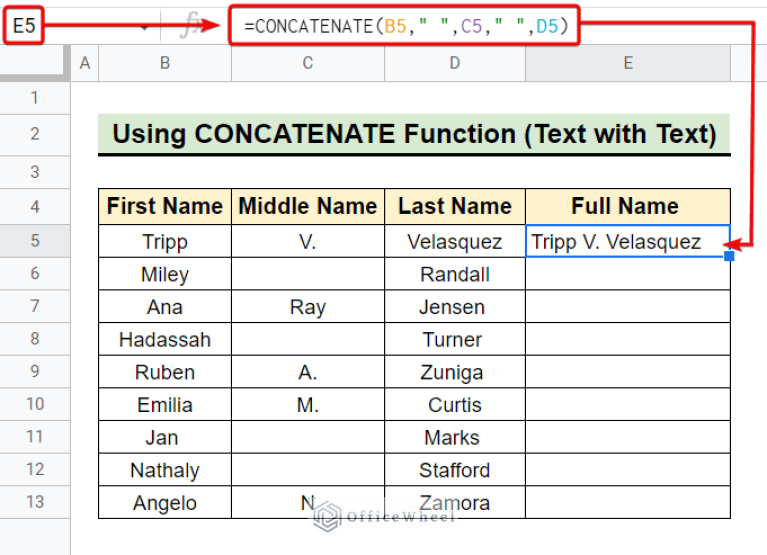This screenshot has height=555, width=767.
Task: Select the cell containing Nathaly
Action: point(165,470)
